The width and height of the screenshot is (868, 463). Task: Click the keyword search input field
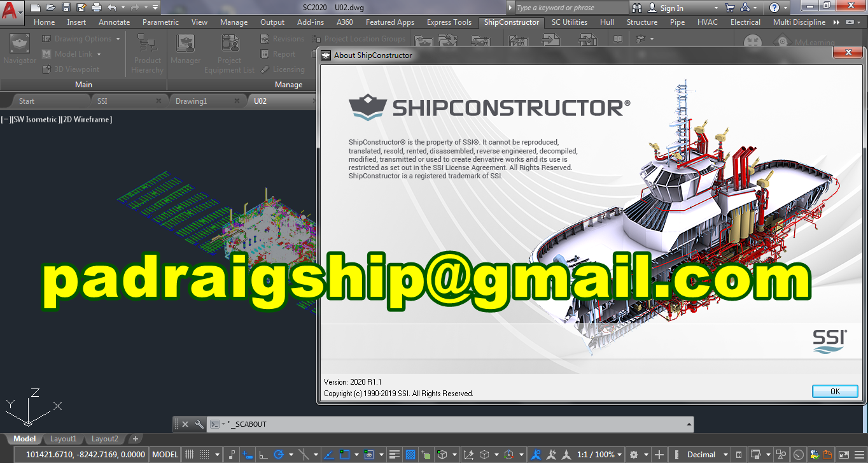point(571,8)
